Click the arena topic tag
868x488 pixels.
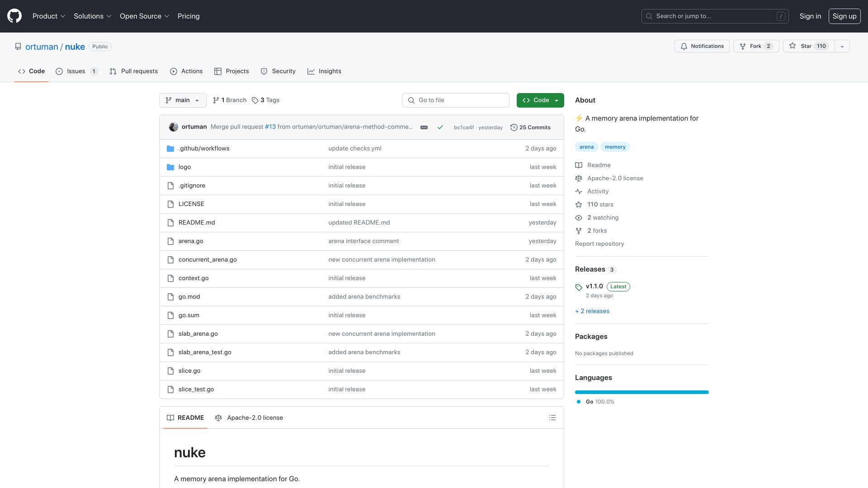(586, 147)
